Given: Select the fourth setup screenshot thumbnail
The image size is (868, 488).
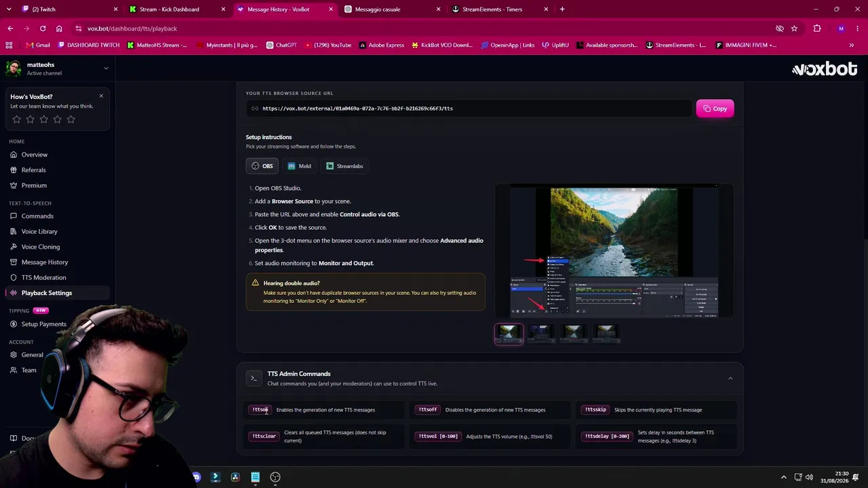Looking at the screenshot, I should click(606, 333).
